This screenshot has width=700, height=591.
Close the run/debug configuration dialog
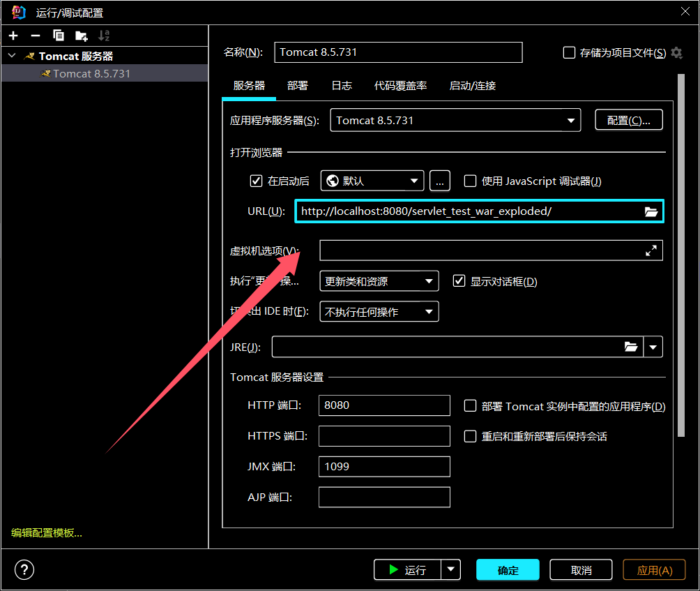tap(685, 12)
